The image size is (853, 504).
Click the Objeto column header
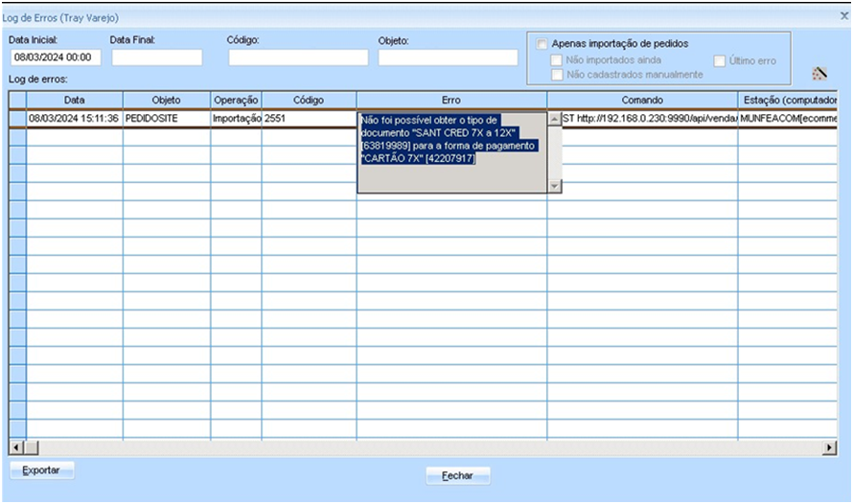click(167, 100)
